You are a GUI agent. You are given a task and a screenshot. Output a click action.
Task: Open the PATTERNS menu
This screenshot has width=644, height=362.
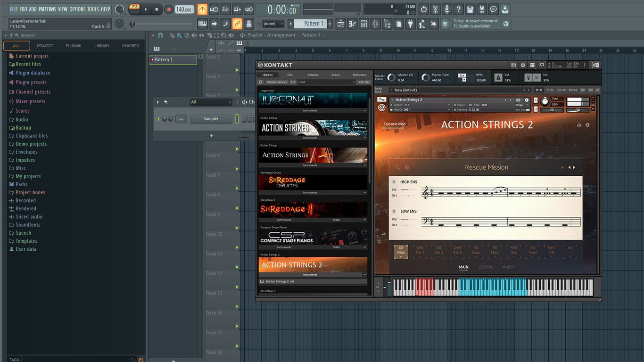[x=47, y=9]
